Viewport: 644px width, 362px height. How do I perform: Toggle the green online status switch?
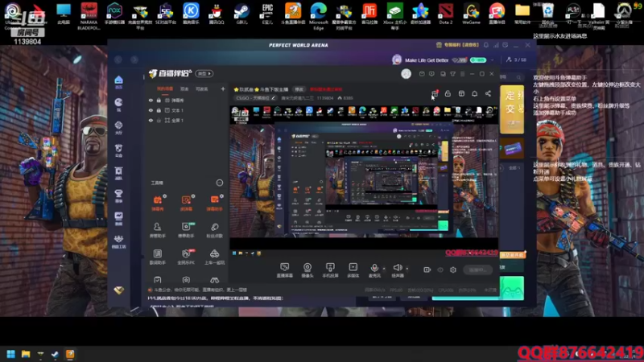[x=478, y=60]
